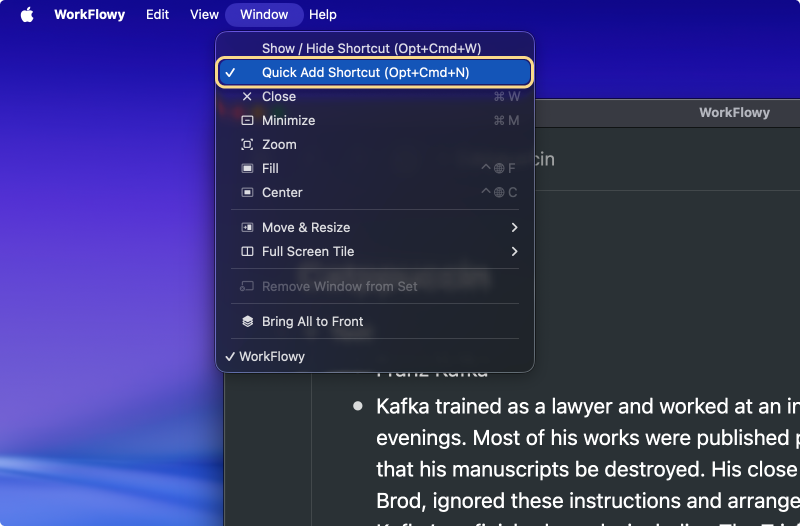This screenshot has height=526, width=800.
Task: Click the Fill window icon
Action: tap(247, 168)
